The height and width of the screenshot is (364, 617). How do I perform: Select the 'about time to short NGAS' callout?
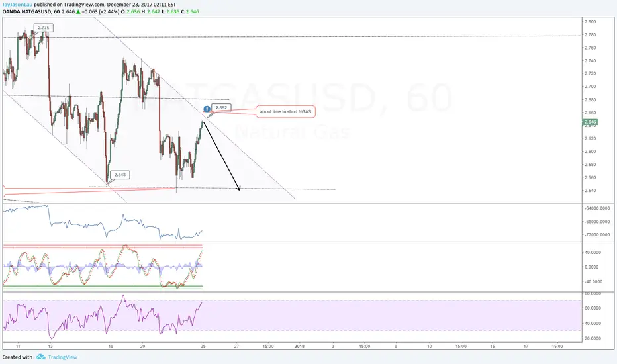pos(285,111)
